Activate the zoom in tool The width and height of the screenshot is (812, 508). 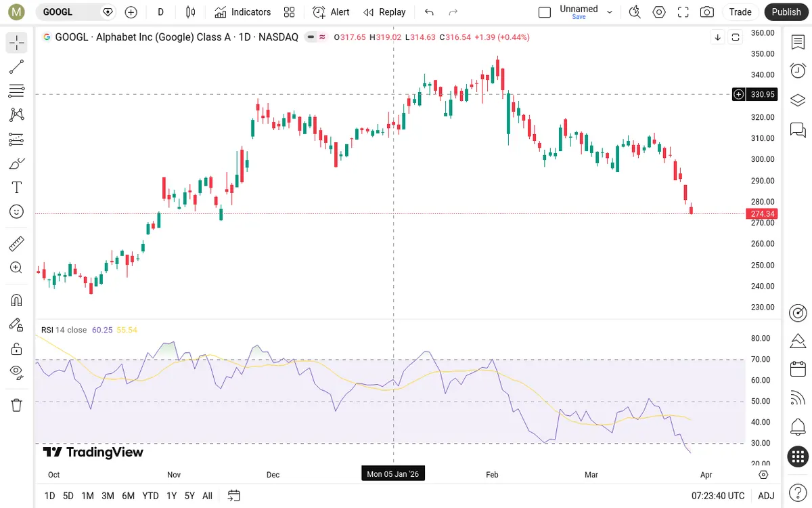(17, 268)
